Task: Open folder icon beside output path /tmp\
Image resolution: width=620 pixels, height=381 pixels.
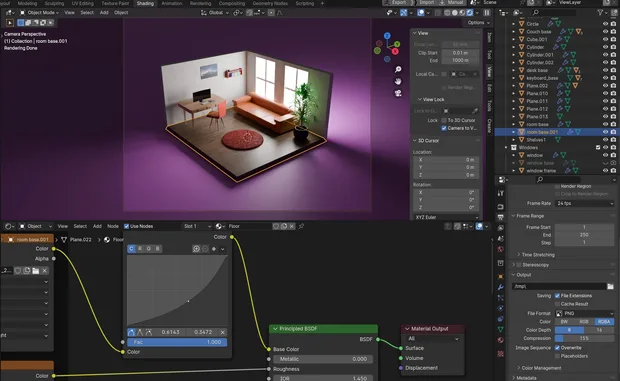Action: pyautogui.click(x=611, y=286)
